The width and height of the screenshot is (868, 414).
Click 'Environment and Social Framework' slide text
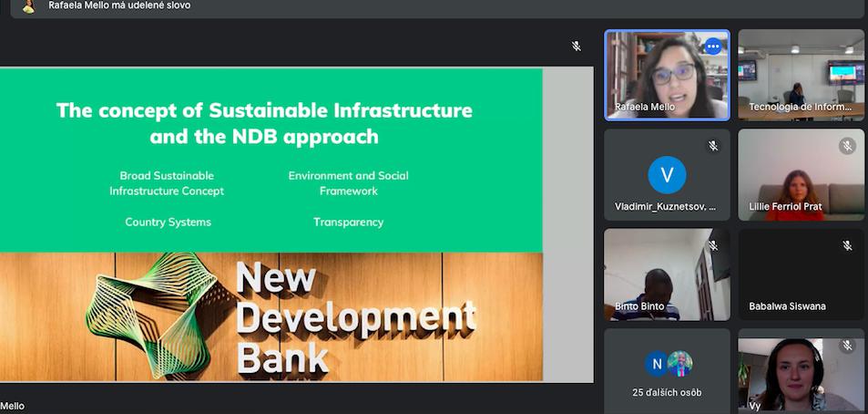pos(348,183)
